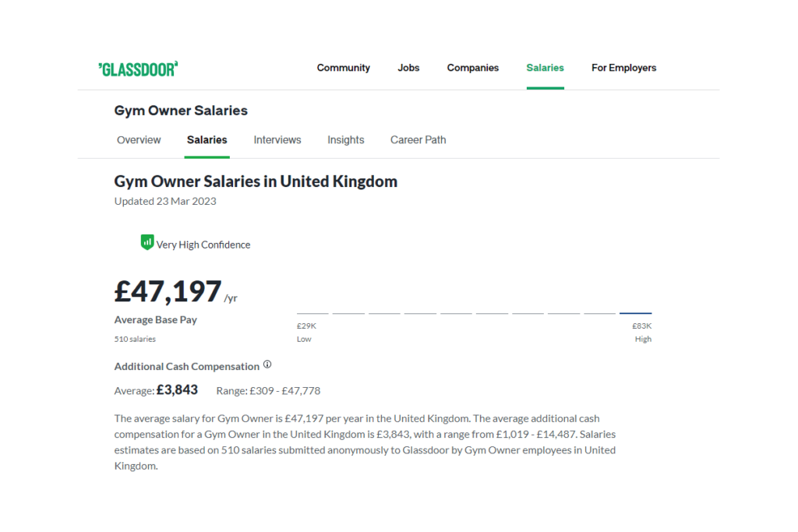The image size is (798, 532).
Task: Click the Very High Confidence label
Action: click(x=203, y=245)
